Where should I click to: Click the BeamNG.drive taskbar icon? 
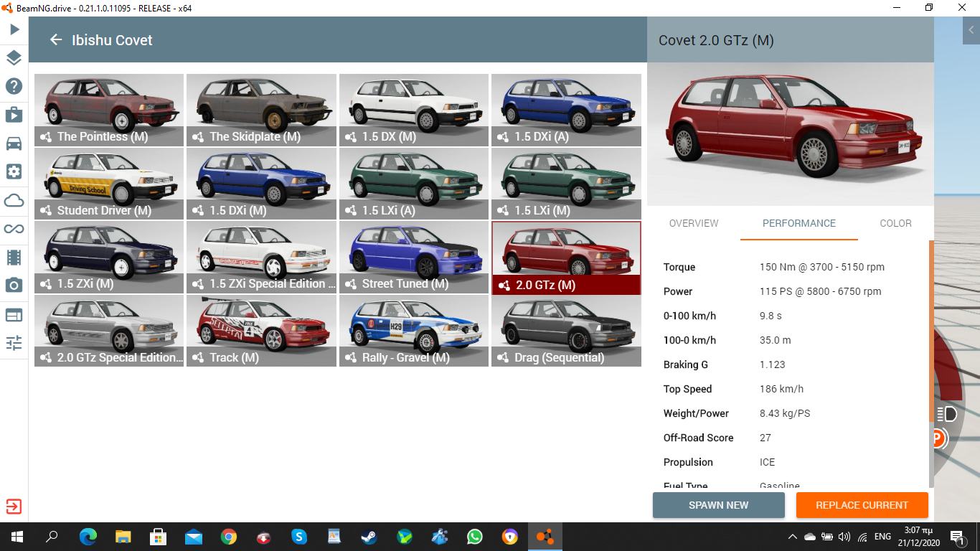click(x=545, y=537)
